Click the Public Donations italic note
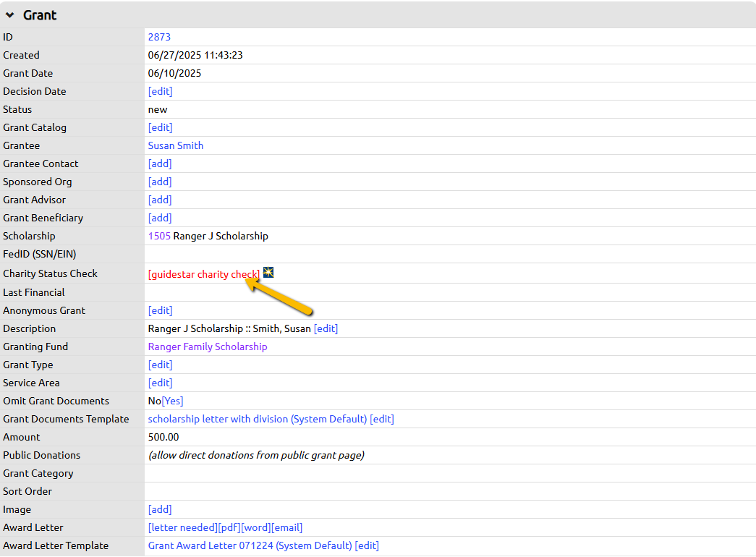 point(257,455)
